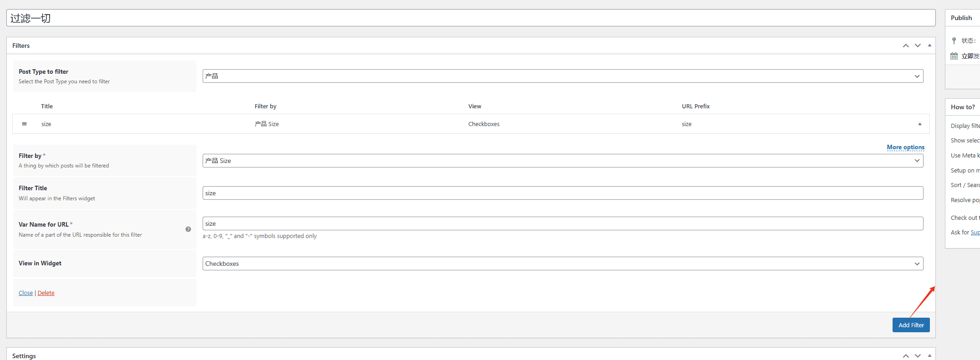The width and height of the screenshot is (980, 360).
Task: Click the status pin icon in Publish
Action: [x=954, y=41]
